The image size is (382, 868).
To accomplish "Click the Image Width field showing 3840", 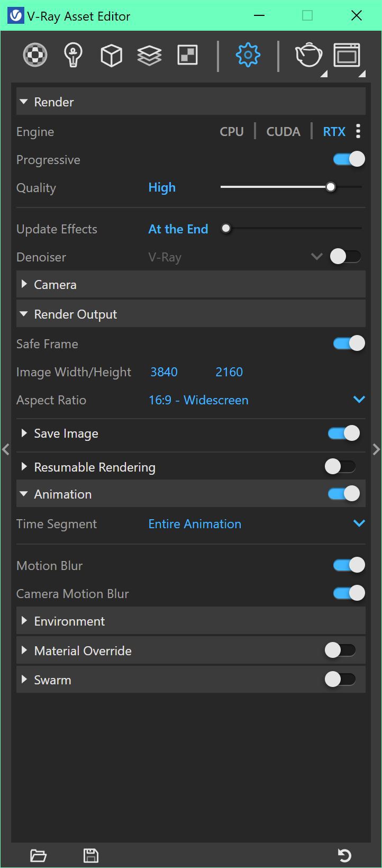I will [x=164, y=372].
